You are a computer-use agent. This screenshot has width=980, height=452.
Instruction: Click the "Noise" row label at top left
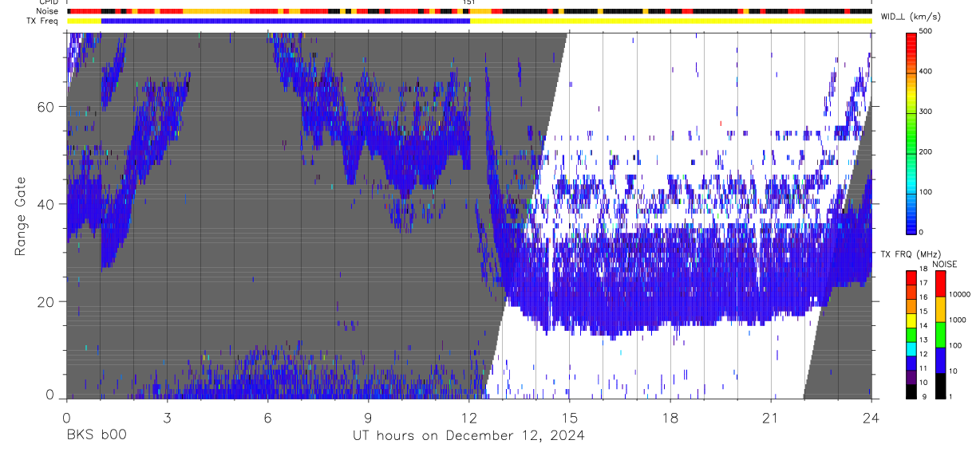48,11
